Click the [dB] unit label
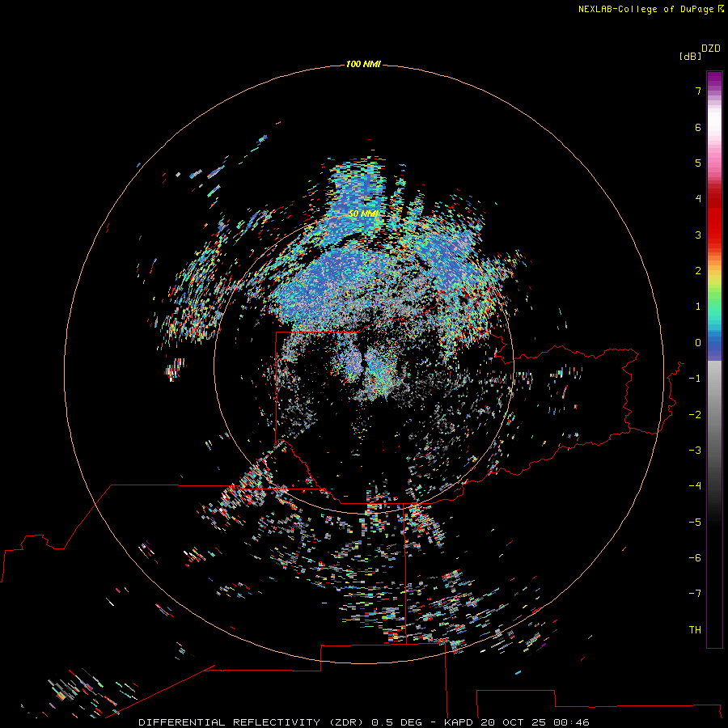Image resolution: width=728 pixels, height=728 pixels. coord(690,56)
